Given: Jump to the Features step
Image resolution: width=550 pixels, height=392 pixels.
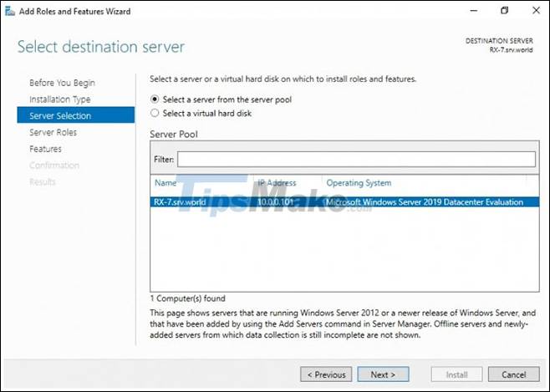Looking at the screenshot, I should (45, 149).
